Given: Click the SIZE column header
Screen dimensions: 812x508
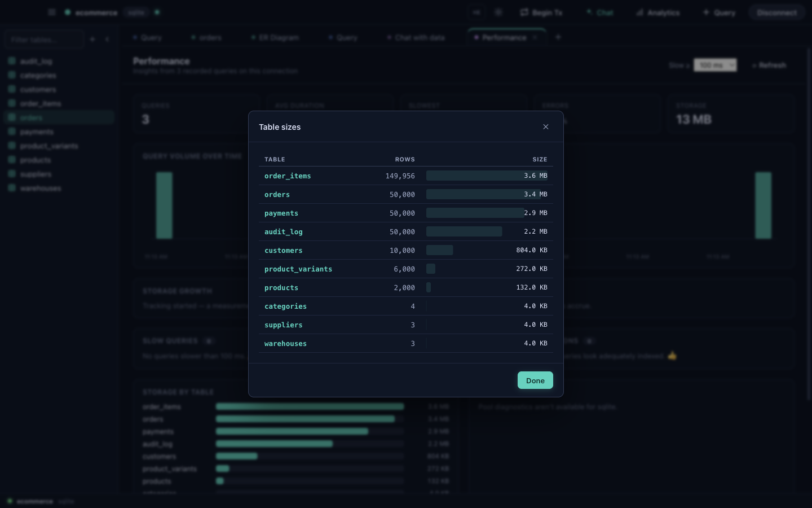Looking at the screenshot, I should (540, 159).
